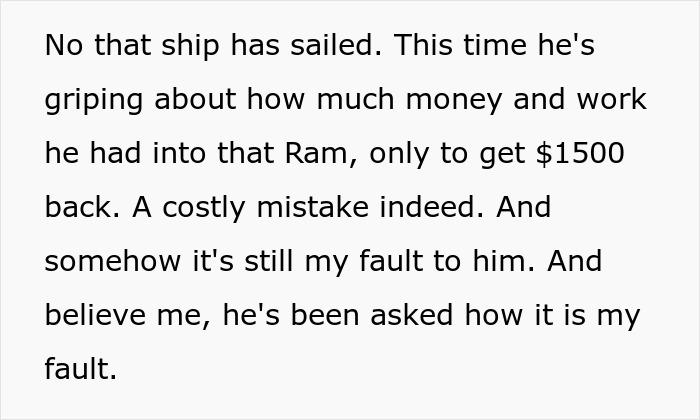Click the word "costly"

click(204, 209)
